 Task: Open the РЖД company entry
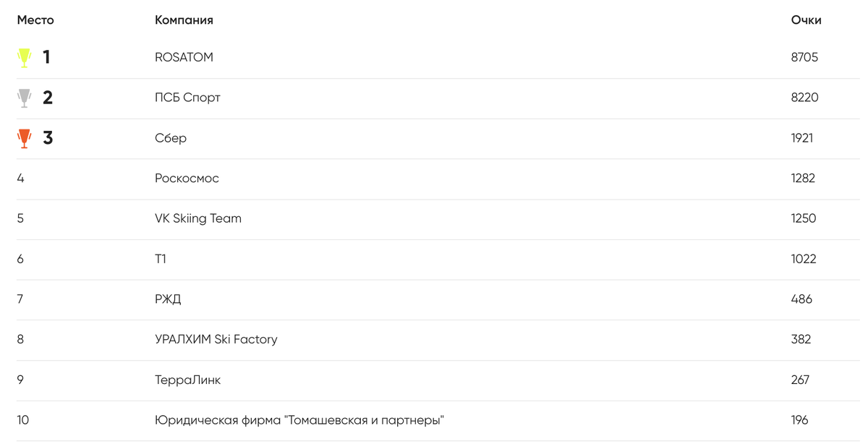(168, 299)
